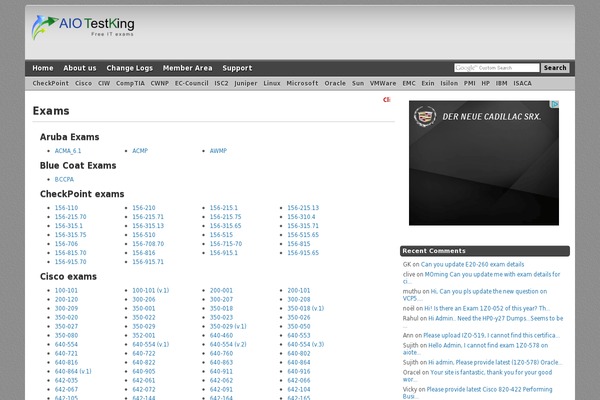Select Exin vendor link
The height and width of the screenshot is (400, 600).
click(428, 83)
